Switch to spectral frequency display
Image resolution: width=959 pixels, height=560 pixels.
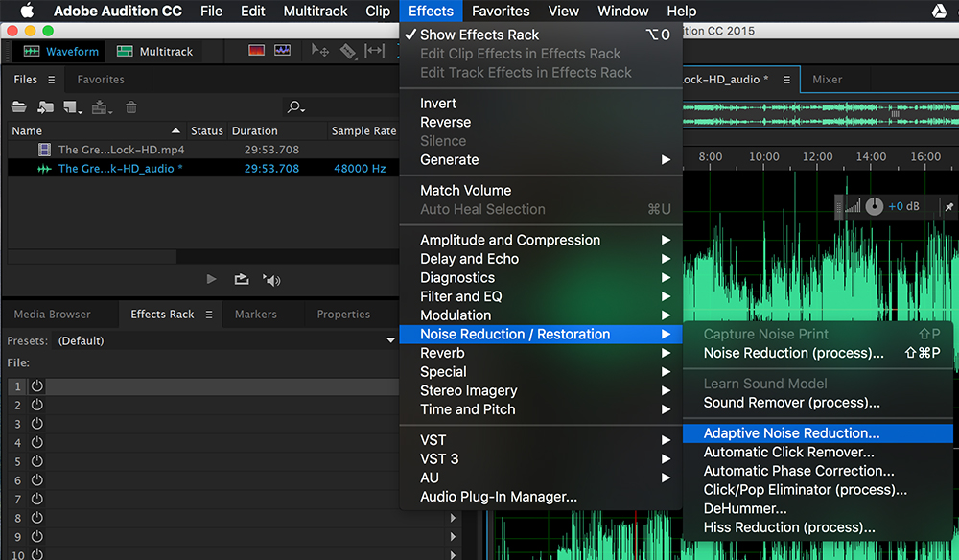pos(255,50)
